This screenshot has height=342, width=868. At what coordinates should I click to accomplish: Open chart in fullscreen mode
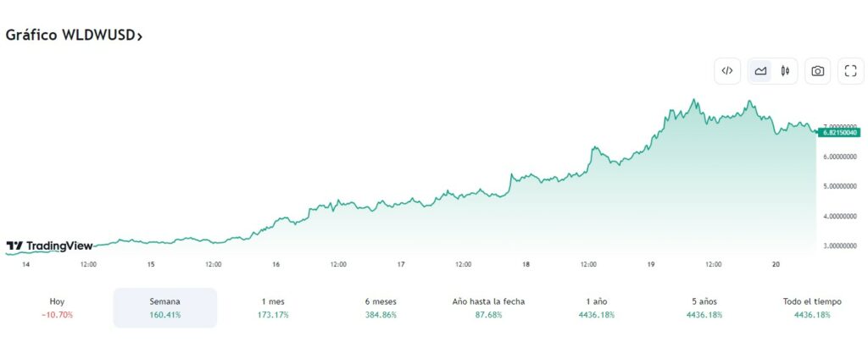pos(850,71)
